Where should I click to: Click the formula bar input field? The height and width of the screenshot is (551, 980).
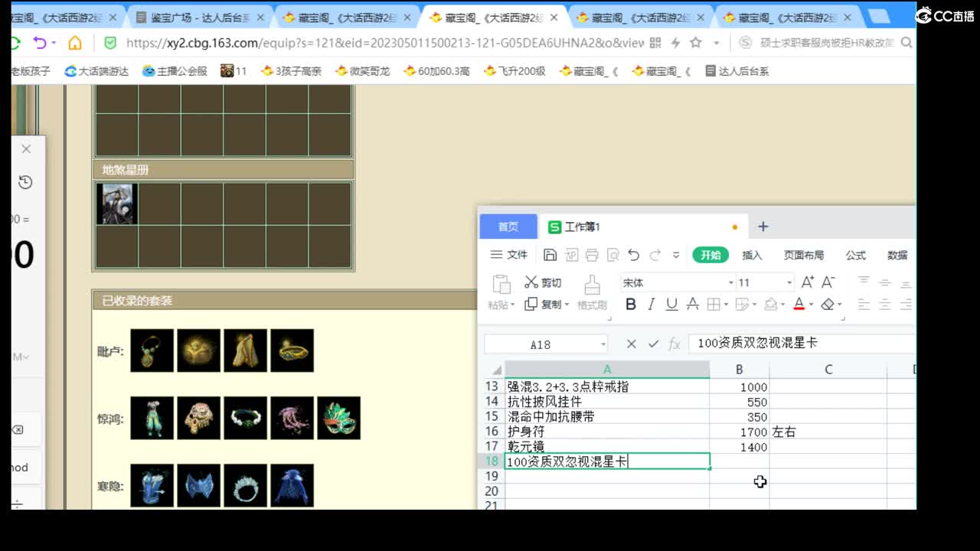[801, 344]
